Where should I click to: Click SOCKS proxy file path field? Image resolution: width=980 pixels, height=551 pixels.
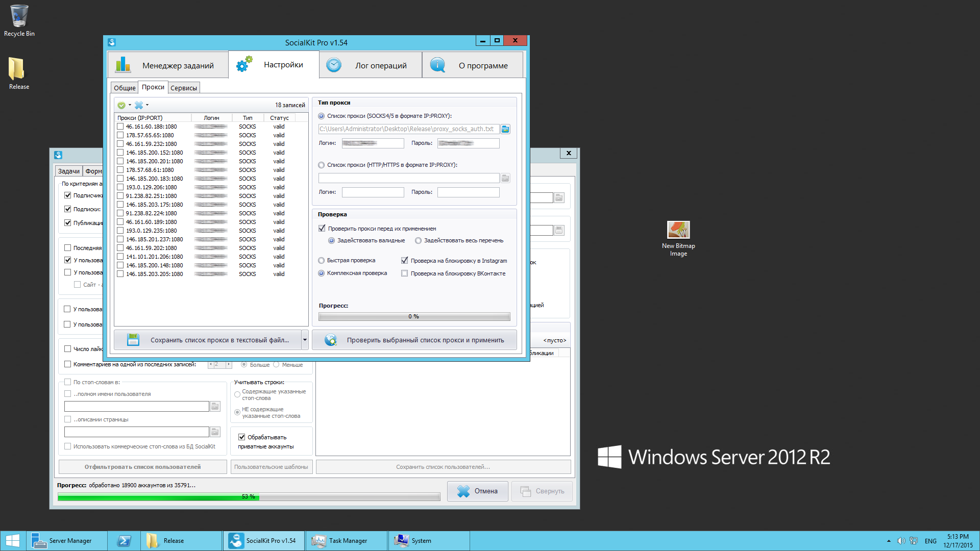click(x=409, y=129)
